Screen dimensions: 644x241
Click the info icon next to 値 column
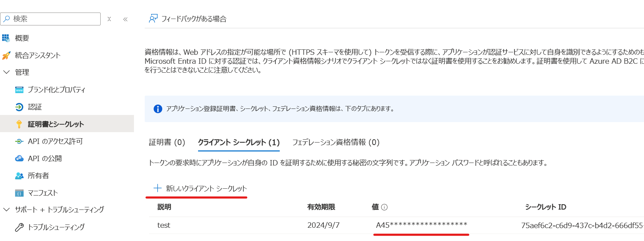coord(384,207)
